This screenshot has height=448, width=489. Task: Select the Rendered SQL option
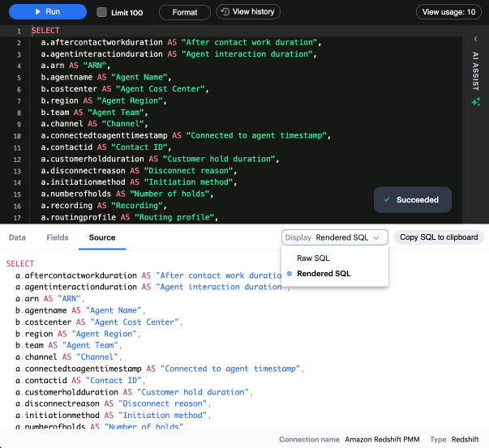pos(324,274)
